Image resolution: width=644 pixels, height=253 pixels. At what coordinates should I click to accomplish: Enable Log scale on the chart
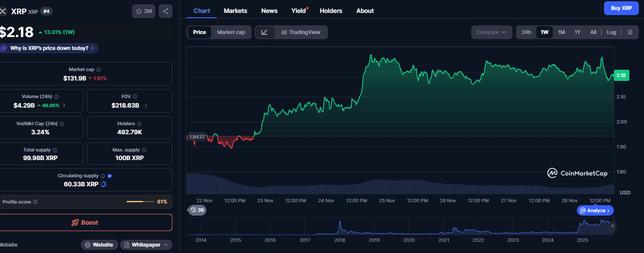pyautogui.click(x=611, y=32)
